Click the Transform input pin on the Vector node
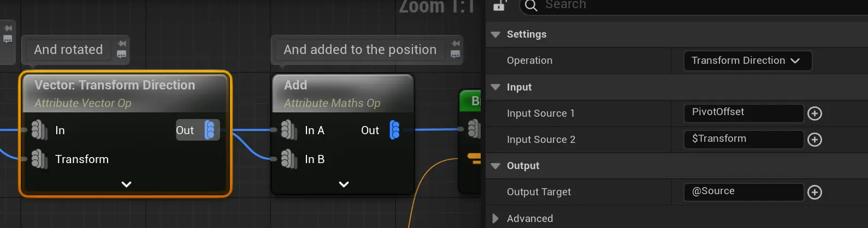This screenshot has height=228, width=868. pyautogui.click(x=39, y=159)
